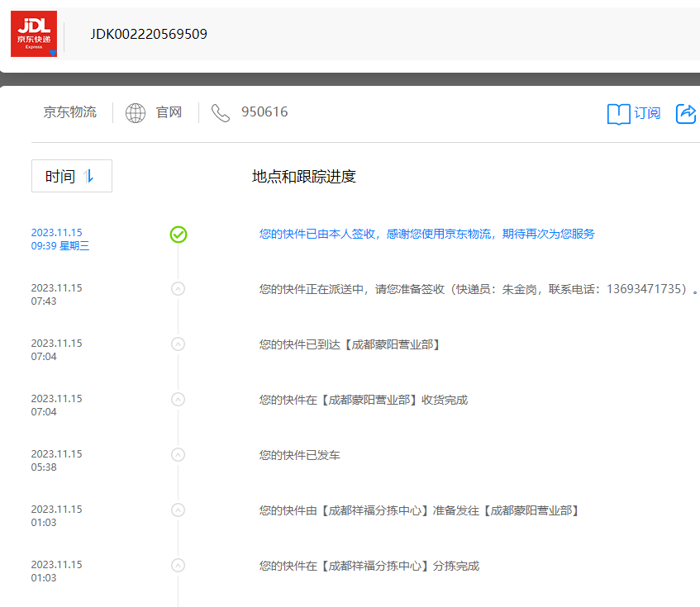Image resolution: width=700 pixels, height=607 pixels.
Task: Select the courier dispatch message with 朱金岗
Action: 479,289
